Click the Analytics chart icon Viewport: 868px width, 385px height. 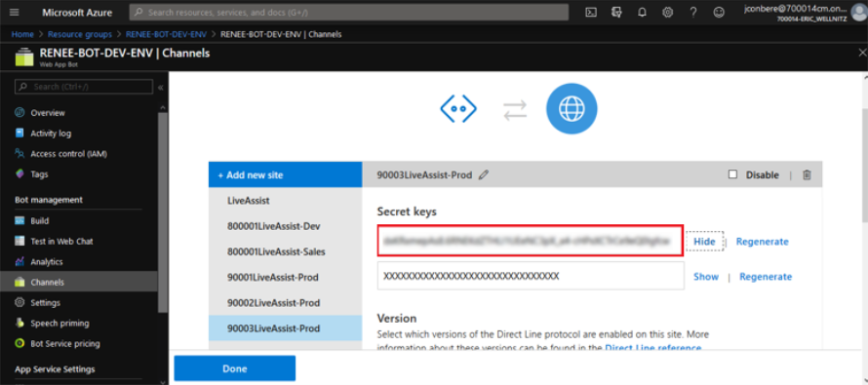pos(20,261)
